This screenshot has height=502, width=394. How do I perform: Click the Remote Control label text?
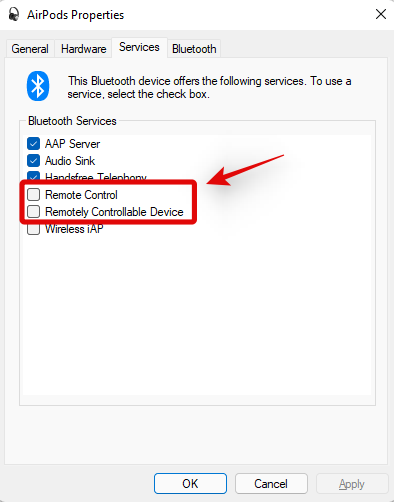[x=81, y=195]
